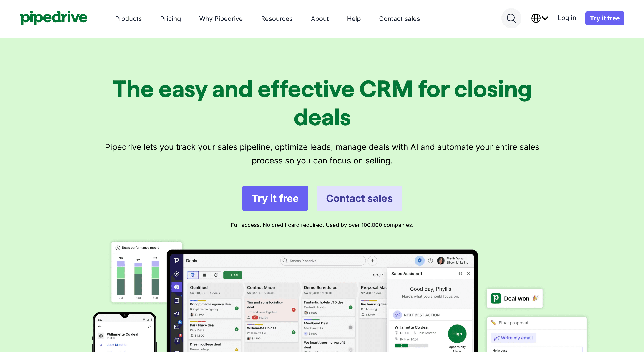Expand the Products navigation menu
The width and height of the screenshot is (644, 352).
point(128,18)
